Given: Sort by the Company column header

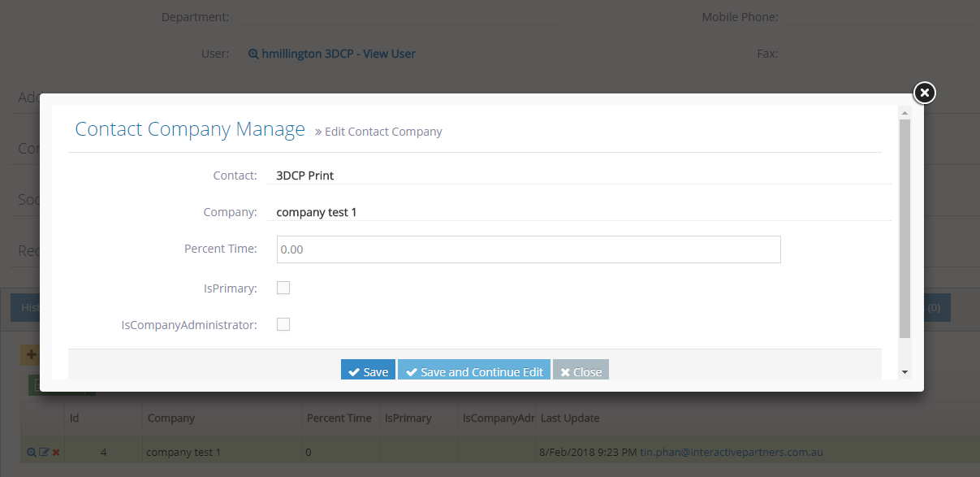Looking at the screenshot, I should click(x=171, y=418).
